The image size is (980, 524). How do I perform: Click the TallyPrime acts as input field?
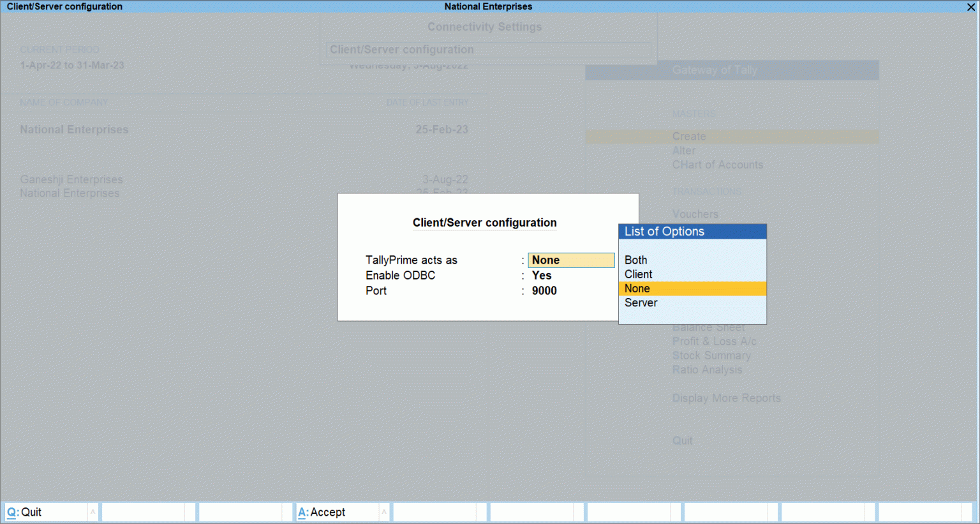[x=570, y=260]
